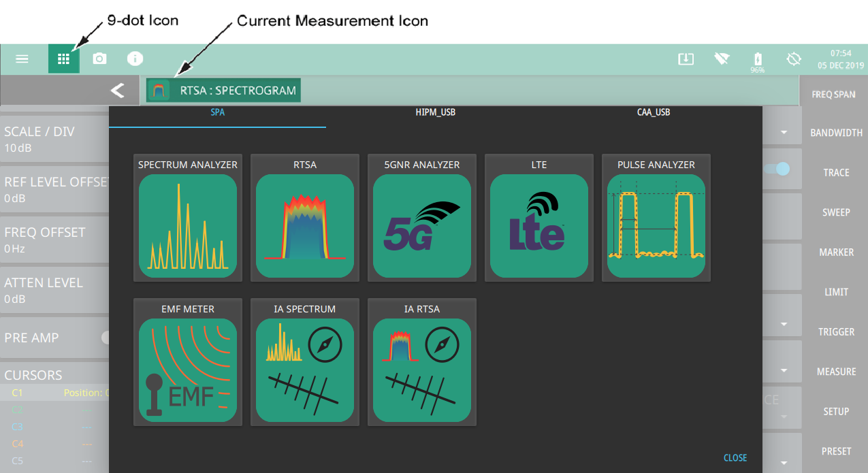Launch the 5GNR Analyzer icon
This screenshot has width=868, height=473.
coord(422,226)
